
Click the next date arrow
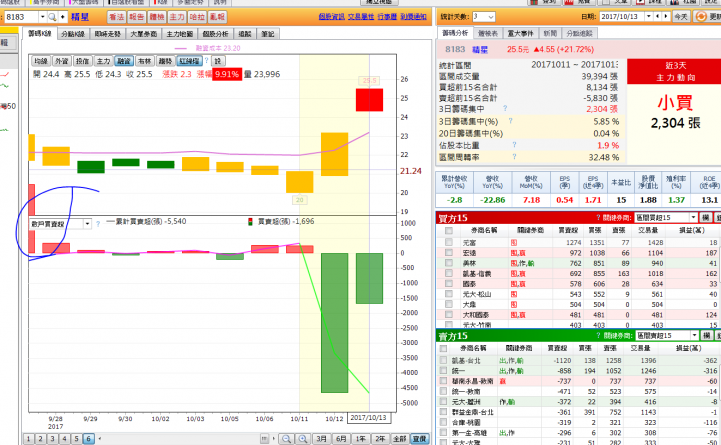click(665, 16)
